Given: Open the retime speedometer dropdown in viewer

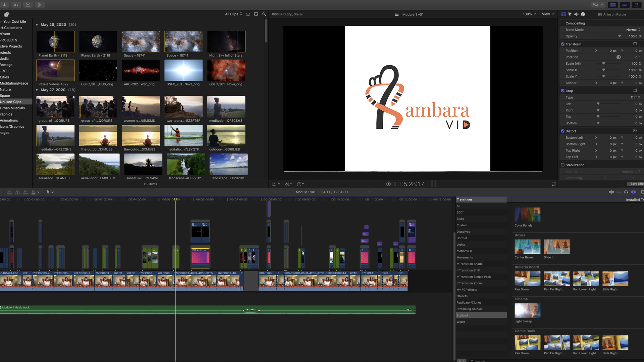Looking at the screenshot, I should [x=300, y=184].
